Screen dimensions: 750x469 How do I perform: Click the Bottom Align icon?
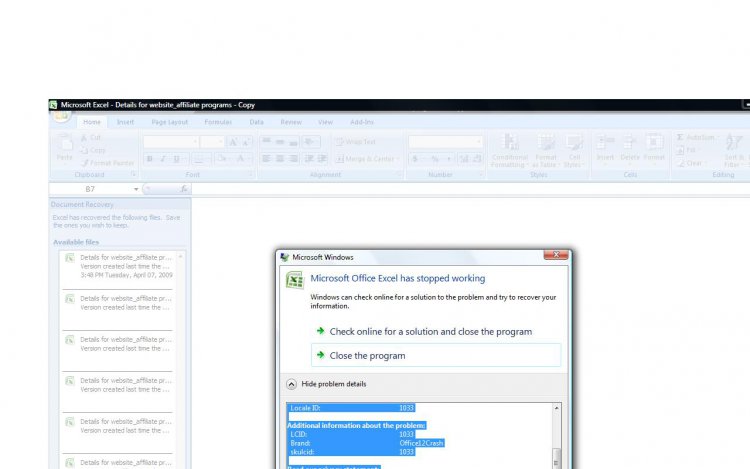coord(293,142)
